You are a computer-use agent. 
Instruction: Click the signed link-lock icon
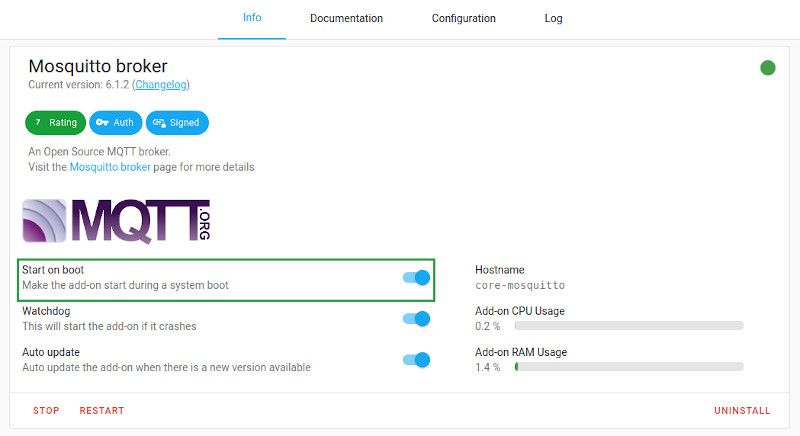159,122
